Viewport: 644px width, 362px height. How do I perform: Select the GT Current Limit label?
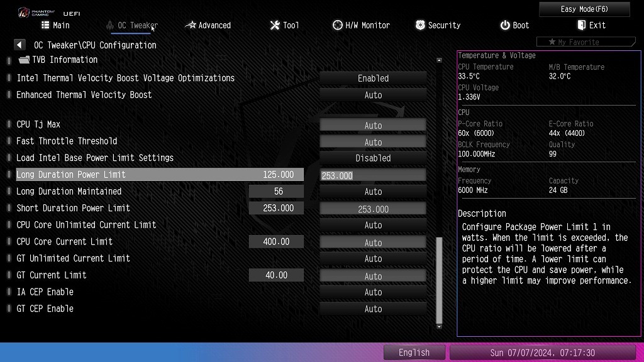[52, 275]
